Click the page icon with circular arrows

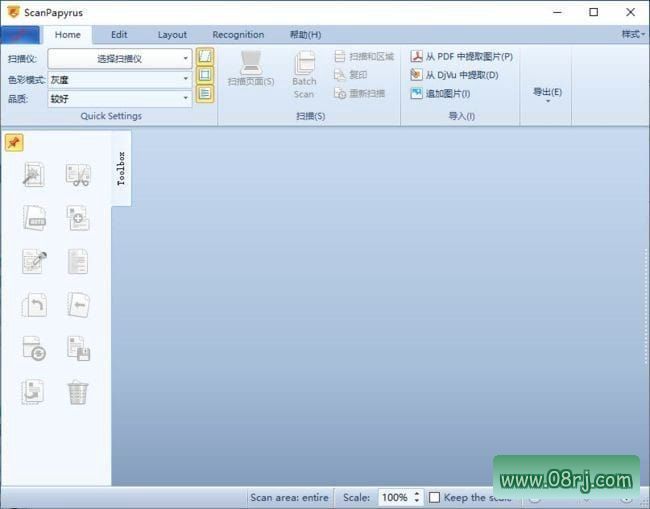[x=34, y=348]
